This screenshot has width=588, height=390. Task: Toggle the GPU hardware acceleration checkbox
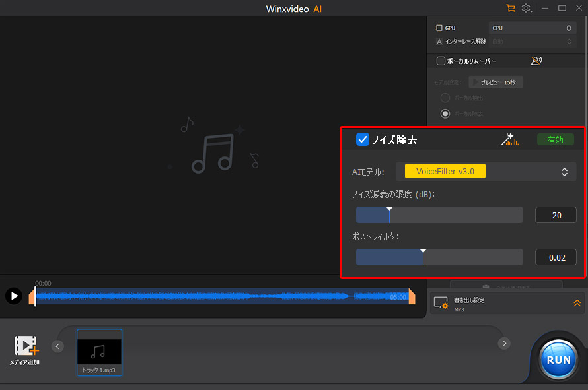click(439, 28)
